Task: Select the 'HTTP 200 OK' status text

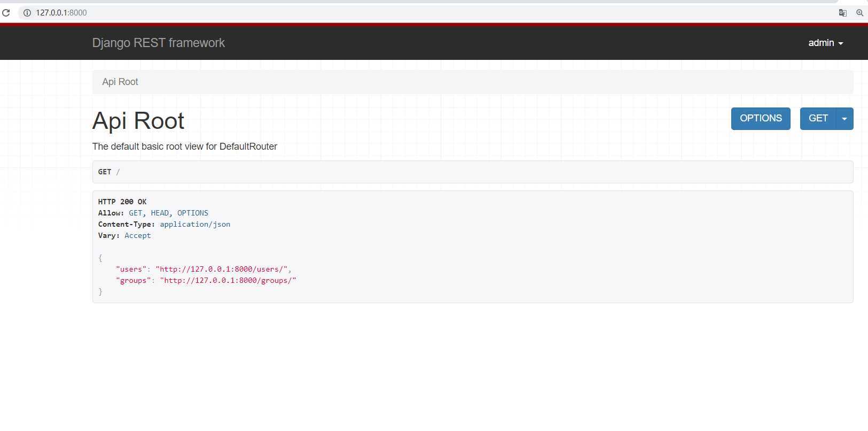Action: (x=122, y=202)
